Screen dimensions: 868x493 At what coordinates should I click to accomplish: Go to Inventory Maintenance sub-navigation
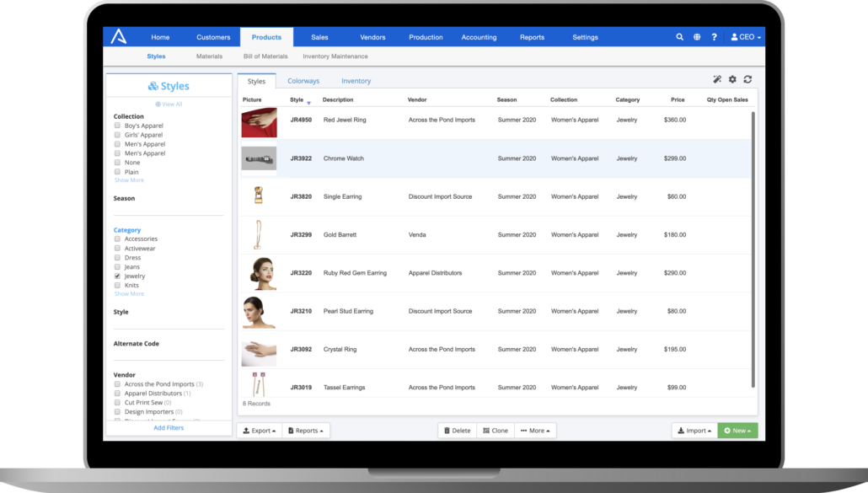pos(335,56)
